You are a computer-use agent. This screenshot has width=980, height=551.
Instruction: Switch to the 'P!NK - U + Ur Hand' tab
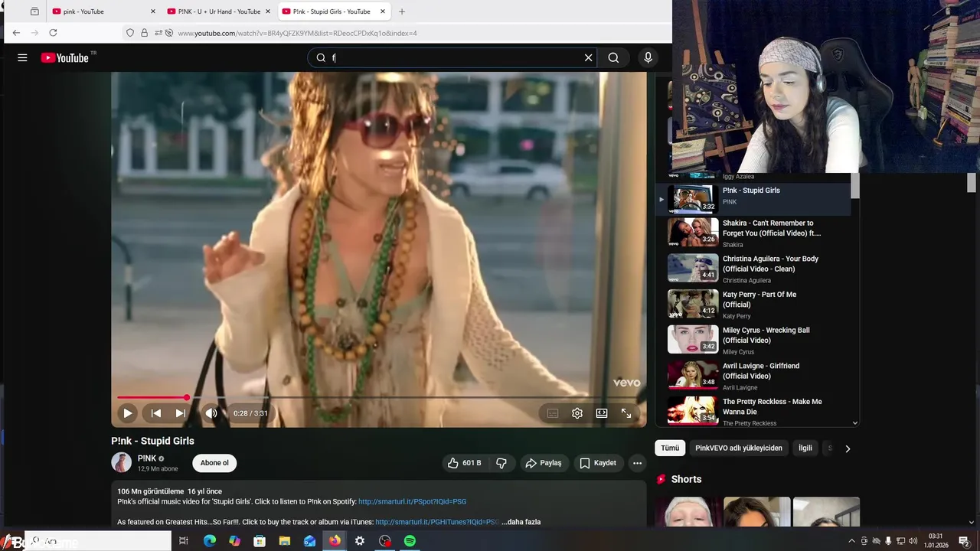(x=218, y=11)
